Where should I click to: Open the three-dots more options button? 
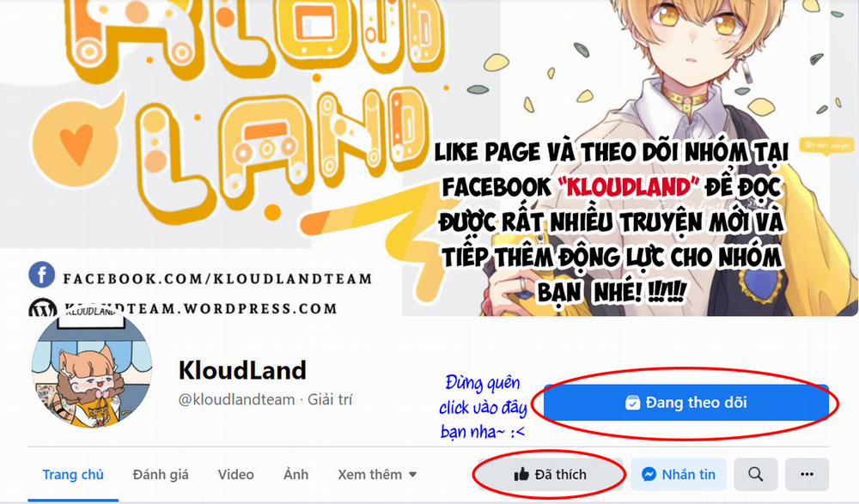[807, 475]
